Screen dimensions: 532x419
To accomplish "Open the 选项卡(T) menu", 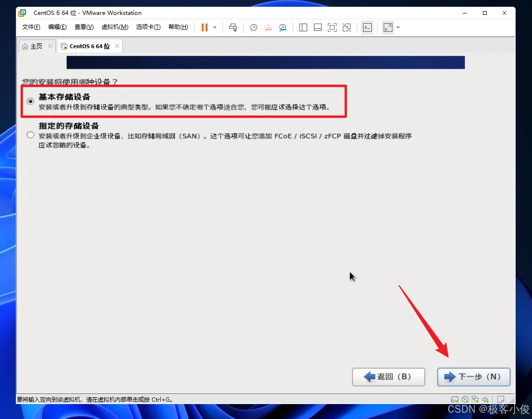I will [148, 27].
